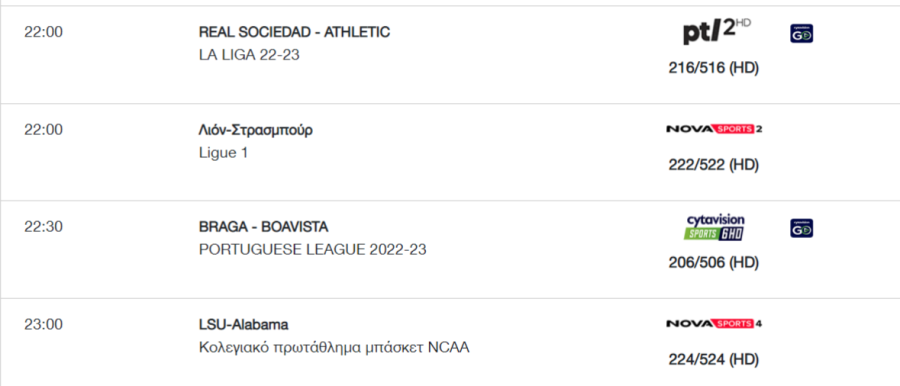Open the LSU-Alabama game listing
This screenshot has width=900, height=386.
[243, 325]
